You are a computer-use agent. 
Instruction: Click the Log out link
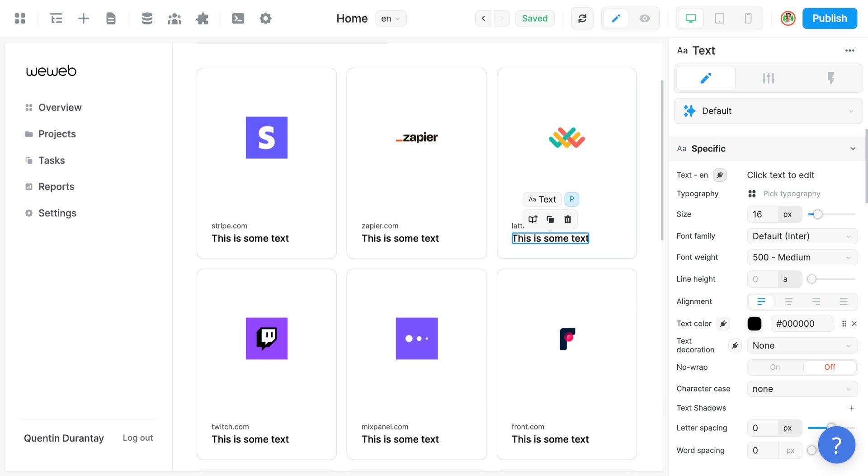pyautogui.click(x=138, y=438)
